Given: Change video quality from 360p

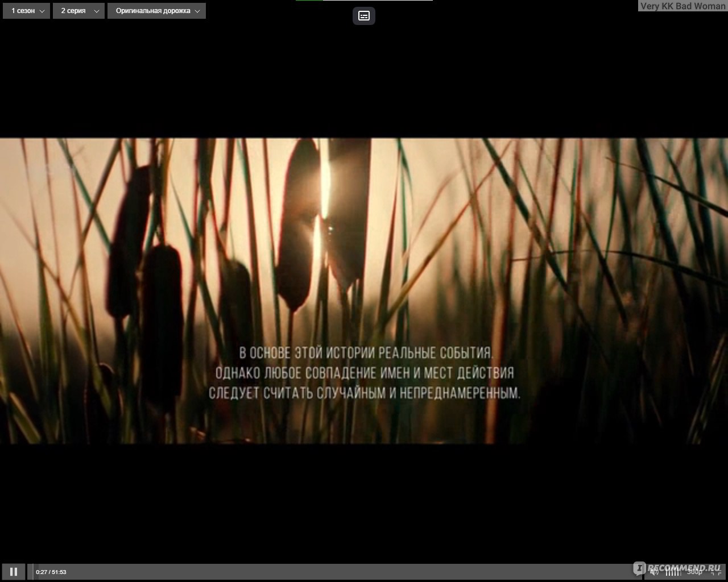Looking at the screenshot, I should pos(694,572).
